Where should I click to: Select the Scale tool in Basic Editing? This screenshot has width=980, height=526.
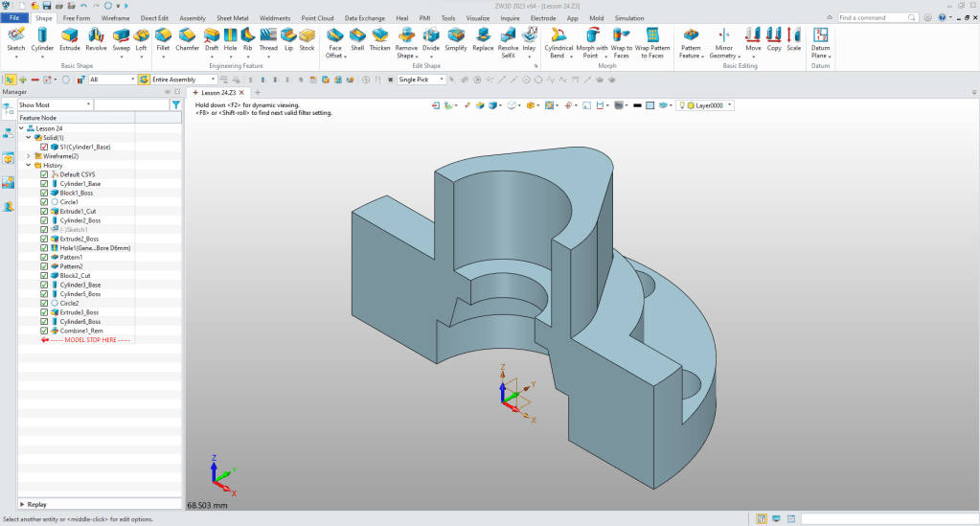tap(794, 38)
